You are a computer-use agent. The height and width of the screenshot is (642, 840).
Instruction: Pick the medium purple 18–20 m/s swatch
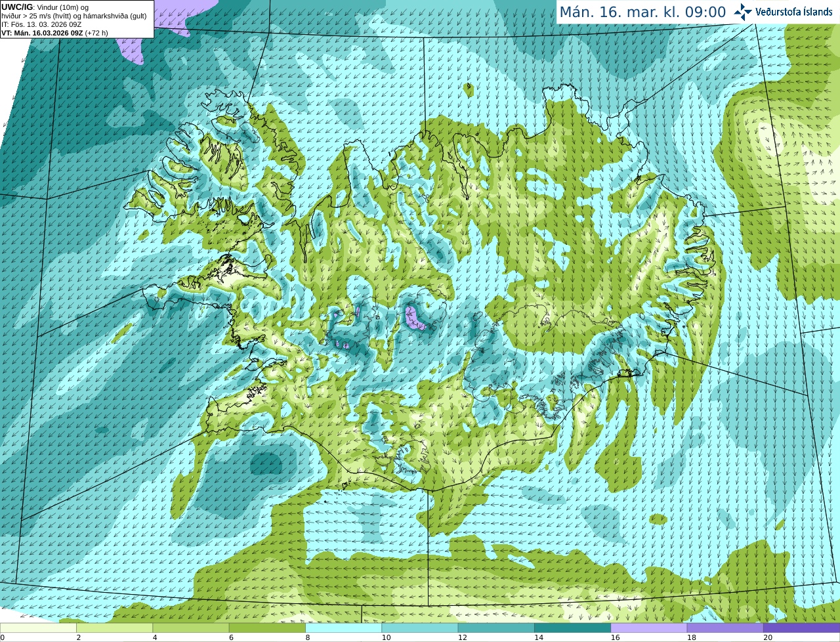pos(725,628)
